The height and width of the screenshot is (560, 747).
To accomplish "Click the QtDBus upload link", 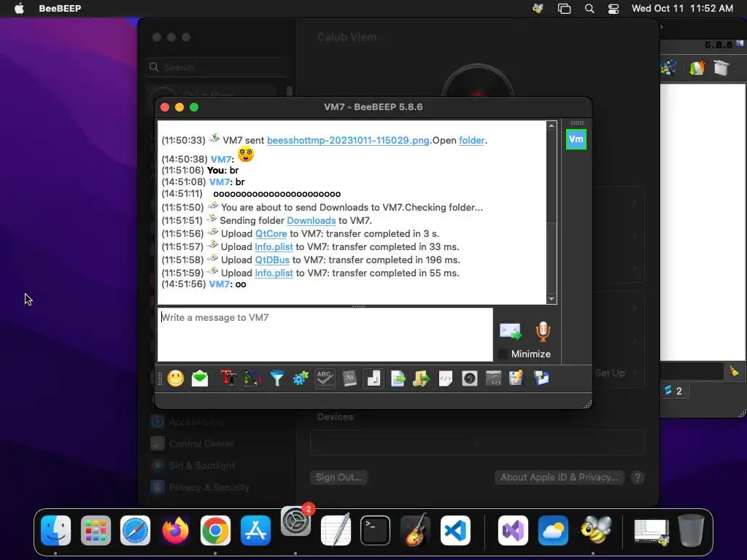I will (x=272, y=260).
